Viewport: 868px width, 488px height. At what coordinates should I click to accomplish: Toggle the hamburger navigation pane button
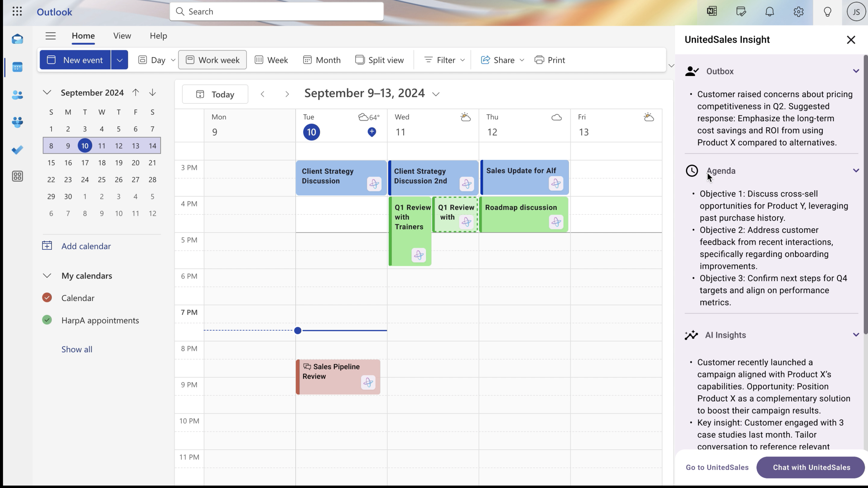click(51, 36)
